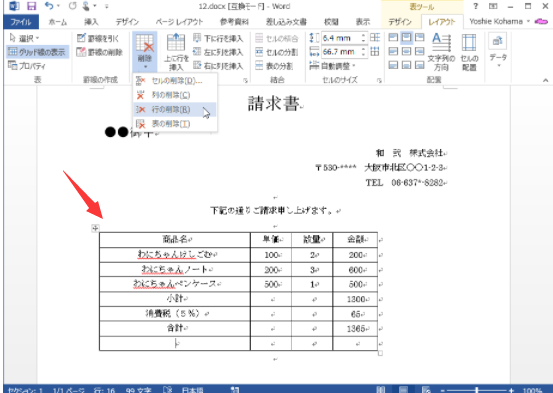553x393 pixels.
Task: Open Yoshie Kohama account menu
Action: tap(499, 22)
